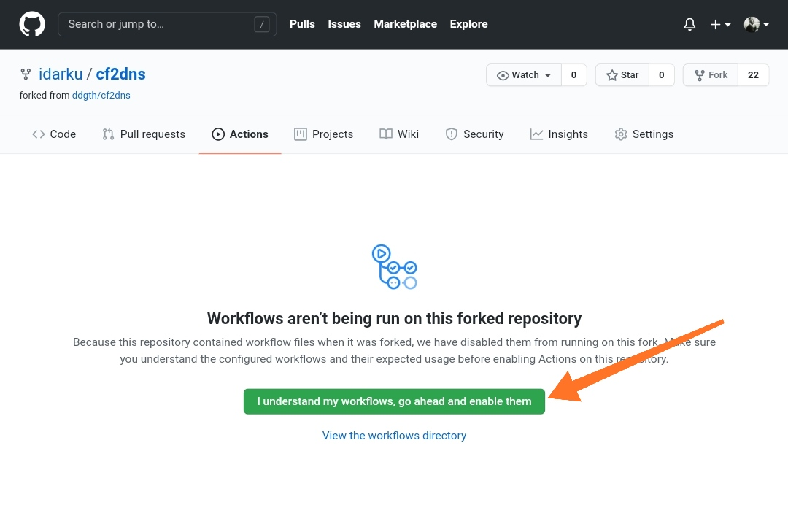Viewport: 788px width, 532px height.
Task: Open the Code tab
Action: [x=54, y=134]
